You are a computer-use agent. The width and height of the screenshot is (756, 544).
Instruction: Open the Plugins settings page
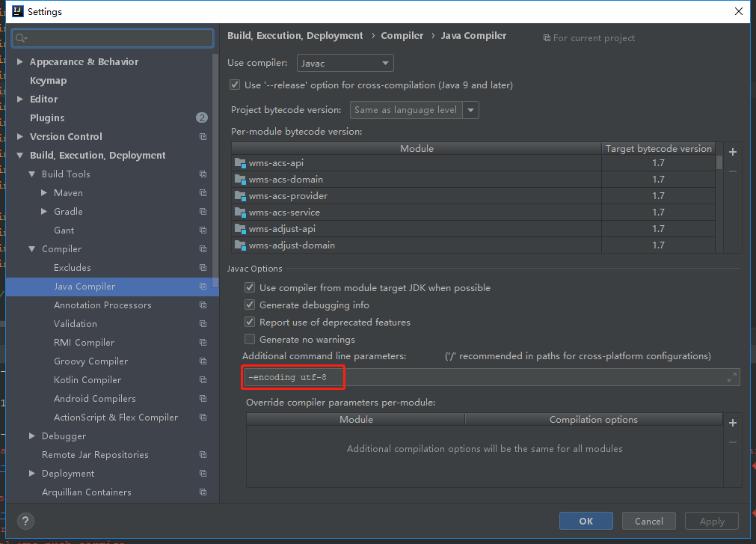47,117
